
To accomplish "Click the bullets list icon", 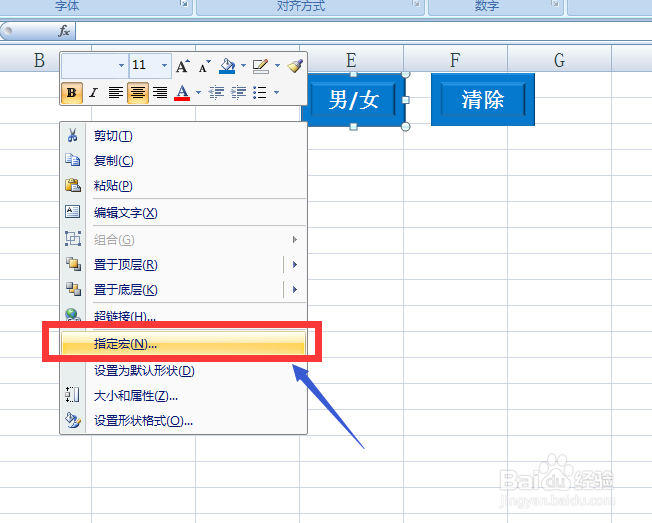I will click(x=260, y=92).
